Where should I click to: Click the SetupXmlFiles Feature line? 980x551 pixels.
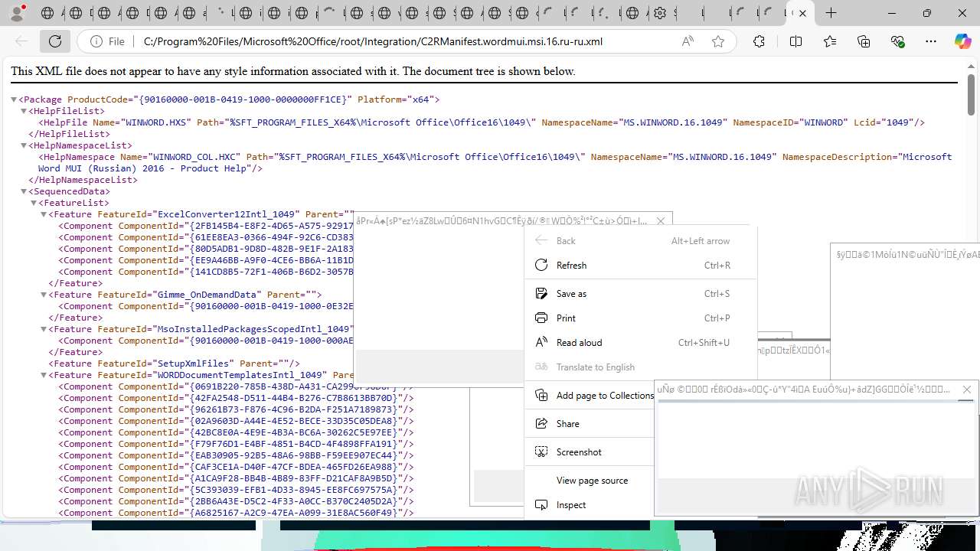pos(175,364)
